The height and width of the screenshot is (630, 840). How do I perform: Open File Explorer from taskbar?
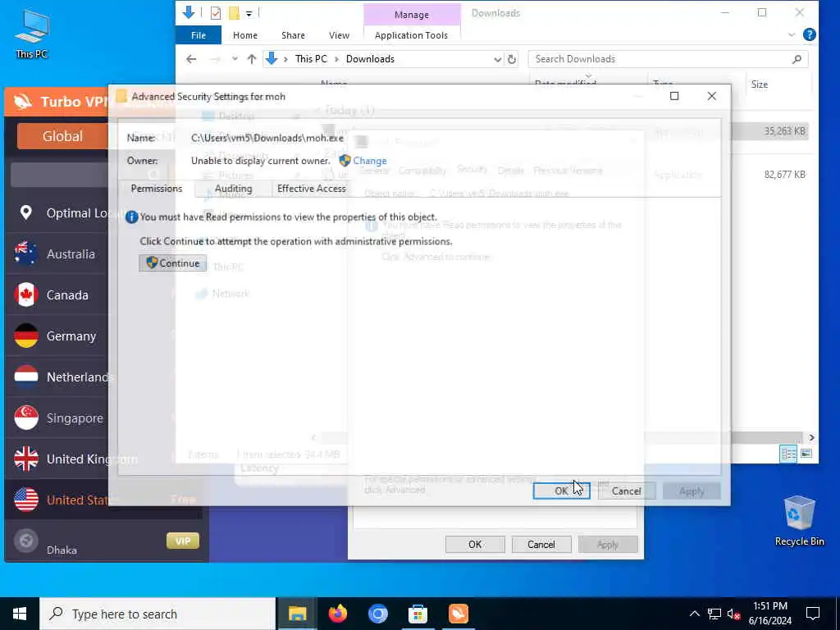coord(297,614)
